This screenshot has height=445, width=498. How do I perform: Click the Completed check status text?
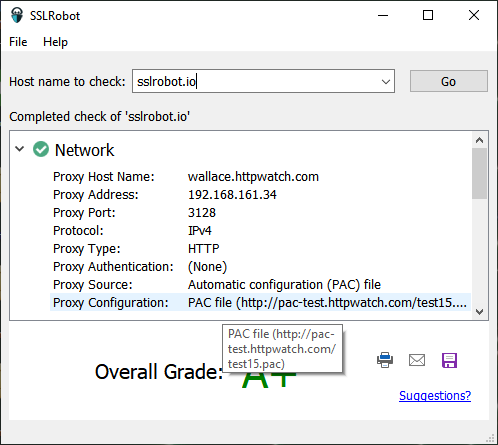[x=99, y=117]
